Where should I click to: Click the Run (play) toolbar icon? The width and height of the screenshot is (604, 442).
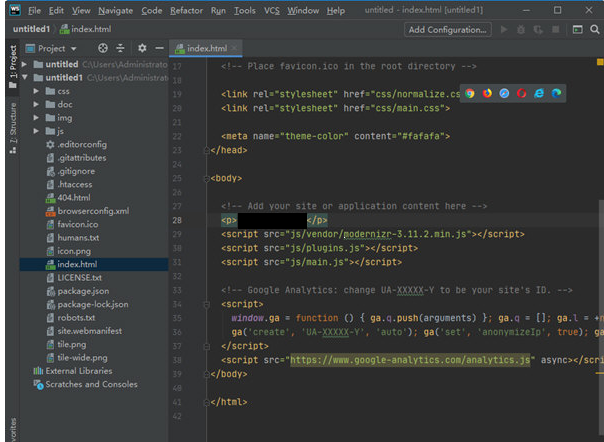503,30
